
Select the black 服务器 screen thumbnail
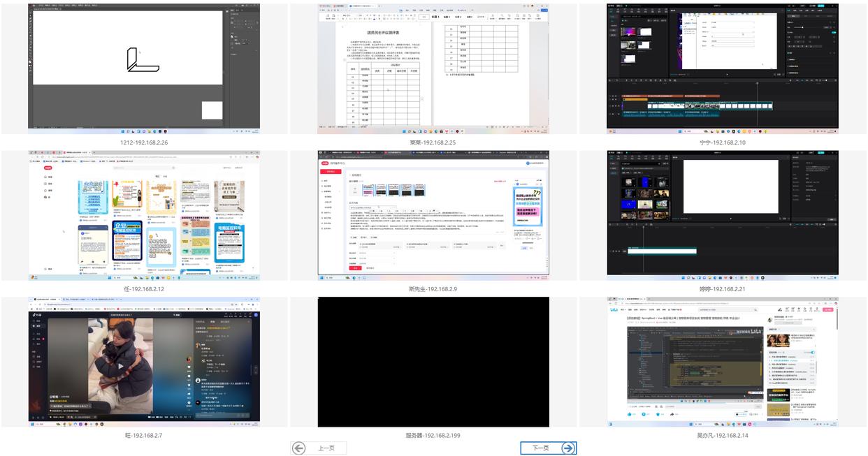pos(433,362)
